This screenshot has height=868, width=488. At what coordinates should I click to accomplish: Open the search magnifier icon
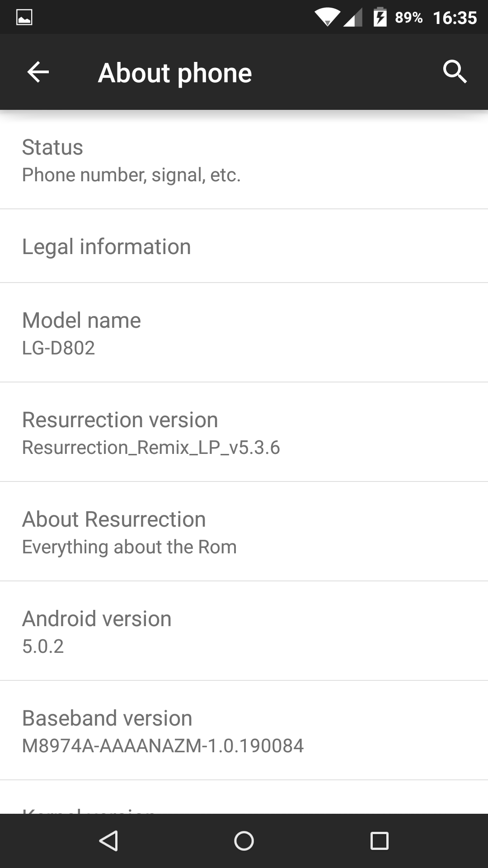[x=455, y=72]
